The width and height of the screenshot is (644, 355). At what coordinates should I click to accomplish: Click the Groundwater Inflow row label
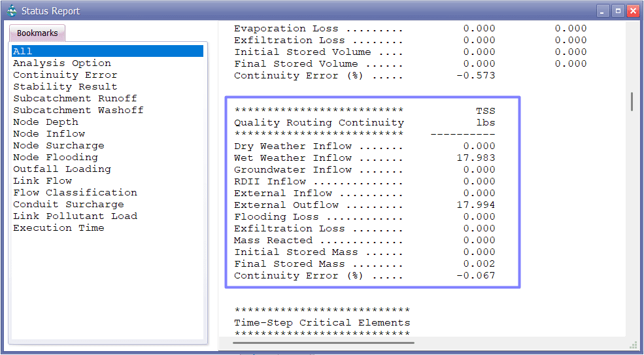[293, 170]
